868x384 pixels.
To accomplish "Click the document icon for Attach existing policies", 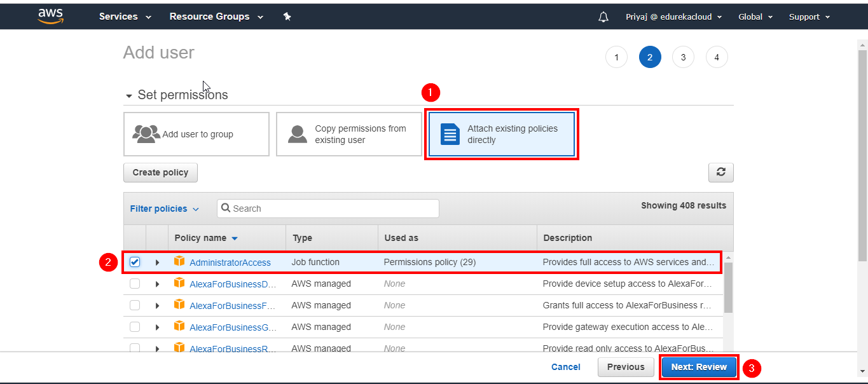I will [450, 134].
